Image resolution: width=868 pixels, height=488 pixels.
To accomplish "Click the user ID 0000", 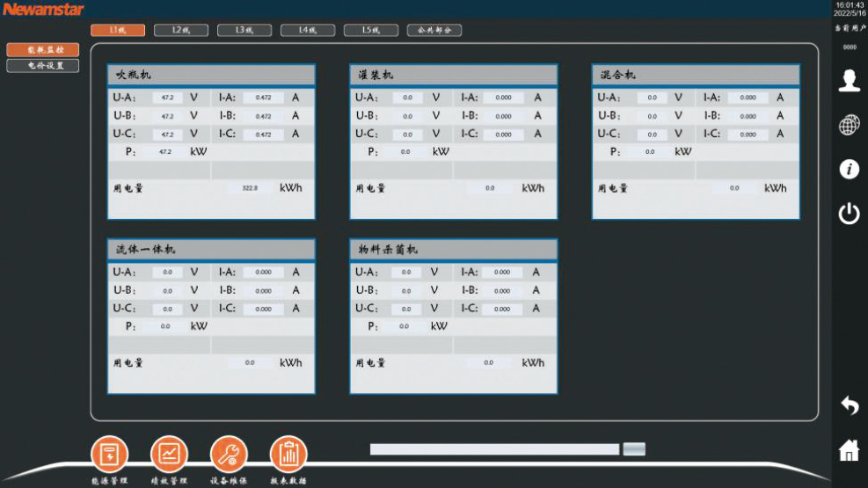I will click(x=850, y=47).
